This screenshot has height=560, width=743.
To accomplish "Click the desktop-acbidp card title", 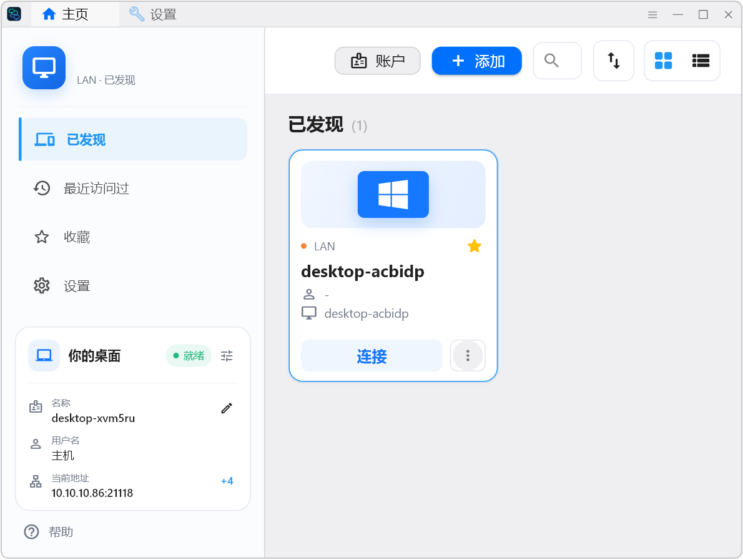I will click(363, 272).
